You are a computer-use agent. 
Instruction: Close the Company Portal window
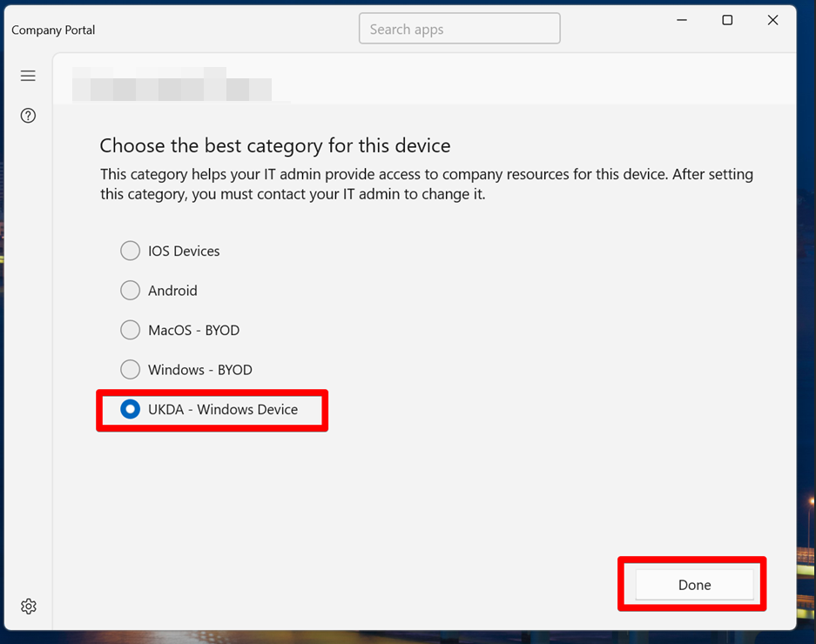click(x=772, y=21)
